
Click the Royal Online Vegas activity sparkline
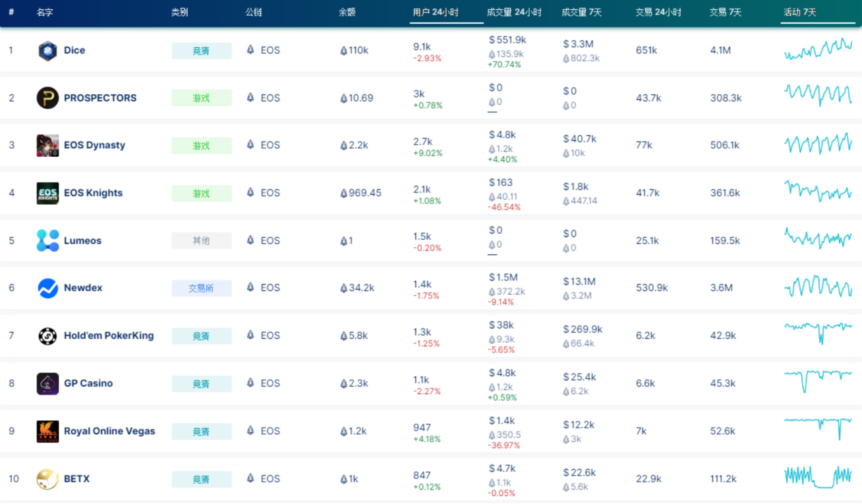(818, 428)
